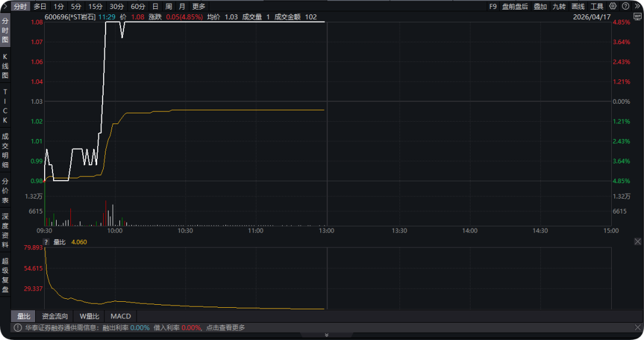Open 分价表 in the left sidebar
644x340 pixels.
point(5,190)
